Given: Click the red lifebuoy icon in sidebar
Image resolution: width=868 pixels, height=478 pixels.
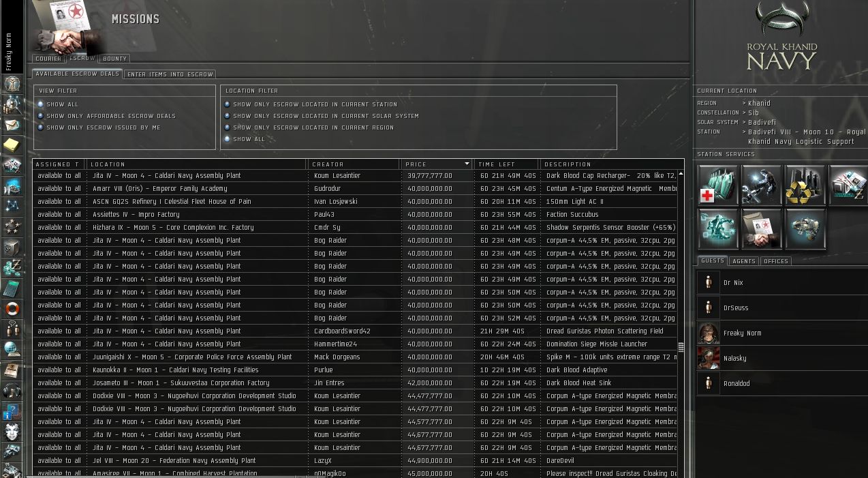Looking at the screenshot, I should click(x=12, y=309).
